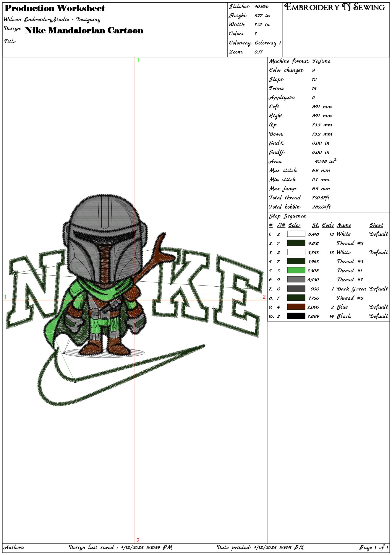The image size is (392, 555).
Task: Click the height value 5.77 in
Action: click(262, 16)
